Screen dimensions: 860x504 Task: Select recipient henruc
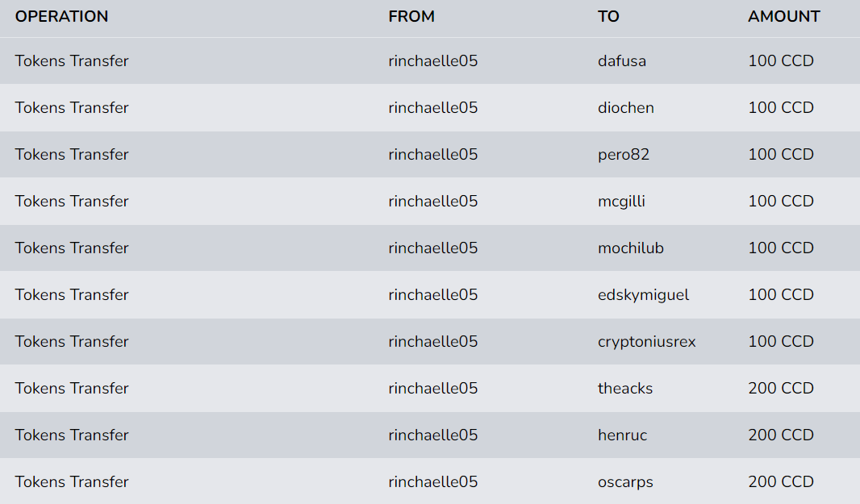click(623, 435)
